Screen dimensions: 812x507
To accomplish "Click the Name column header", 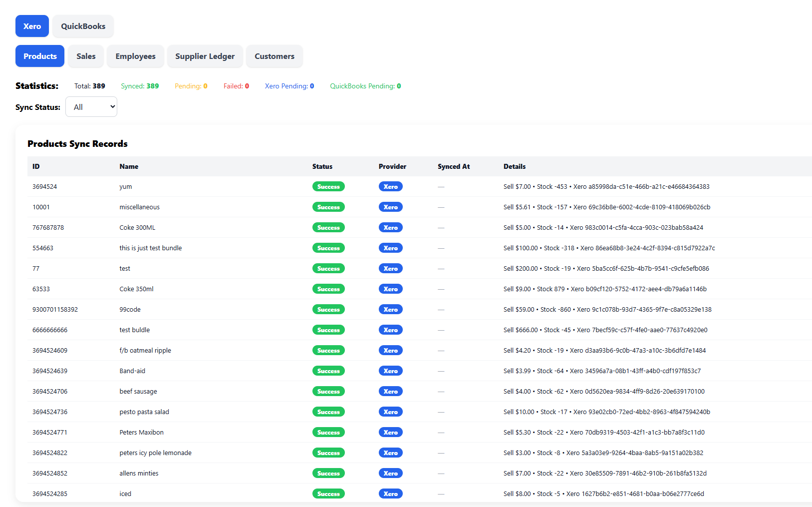I will click(x=129, y=166).
